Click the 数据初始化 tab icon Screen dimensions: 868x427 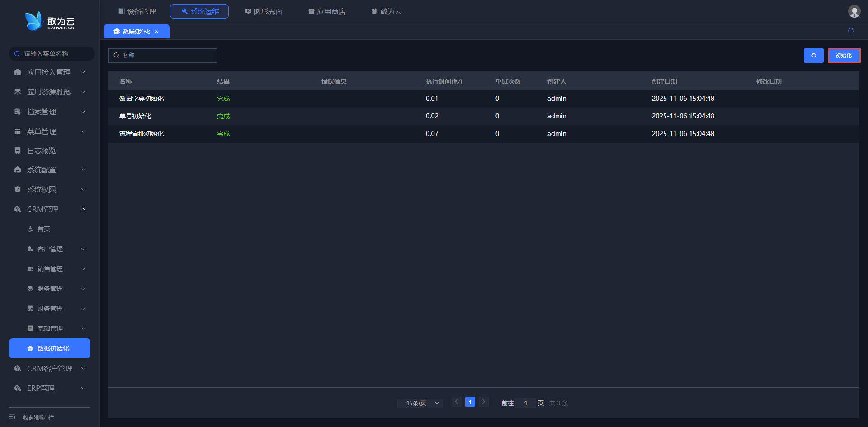pos(117,32)
